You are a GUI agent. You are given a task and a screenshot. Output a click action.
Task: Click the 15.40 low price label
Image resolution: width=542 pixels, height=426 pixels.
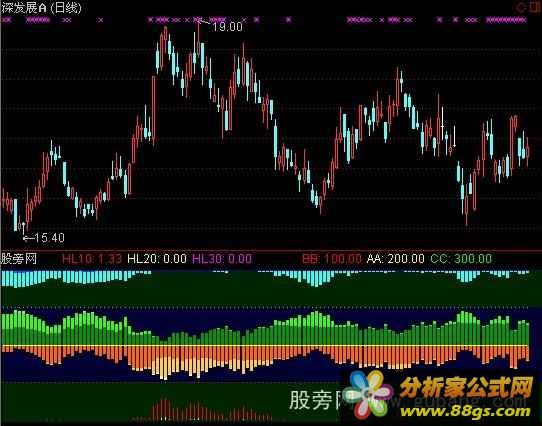click(49, 238)
